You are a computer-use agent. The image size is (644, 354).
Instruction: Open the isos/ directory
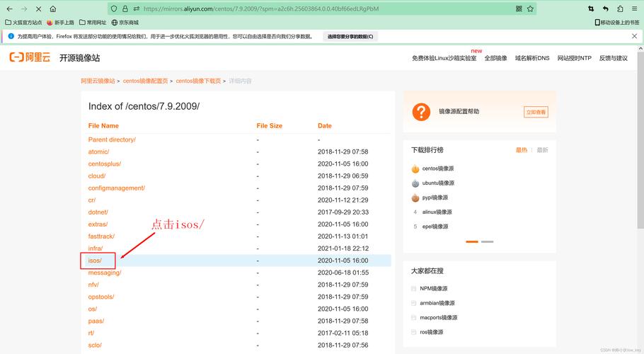(x=95, y=261)
